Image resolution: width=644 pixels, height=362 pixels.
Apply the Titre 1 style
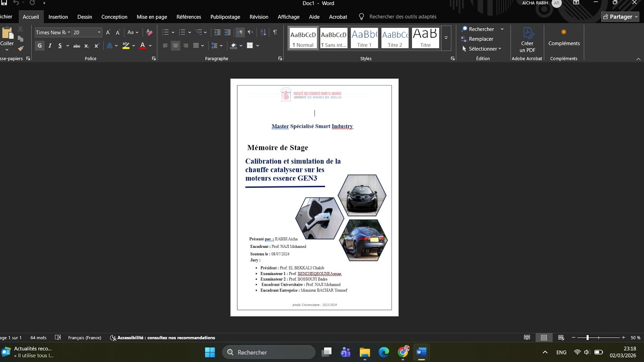(x=364, y=38)
